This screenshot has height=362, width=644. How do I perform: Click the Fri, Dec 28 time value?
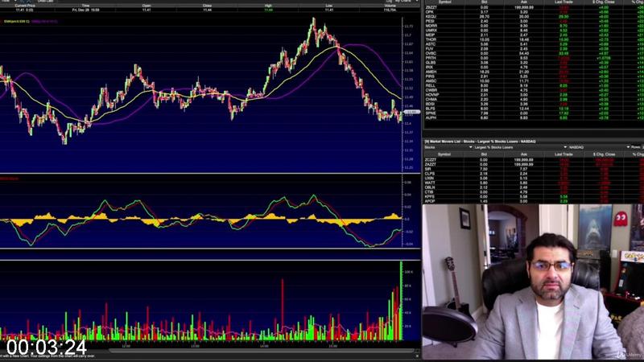86,10
